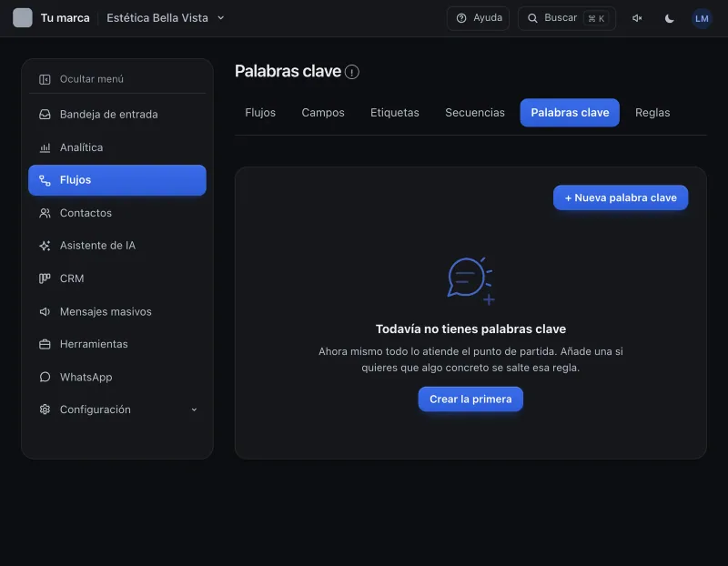Open Herramientas section
Image resolution: width=728 pixels, height=566 pixels.
pos(117,344)
